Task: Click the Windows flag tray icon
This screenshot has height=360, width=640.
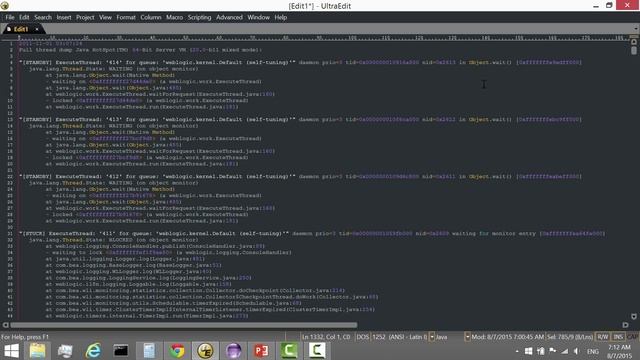Action: point(529,351)
